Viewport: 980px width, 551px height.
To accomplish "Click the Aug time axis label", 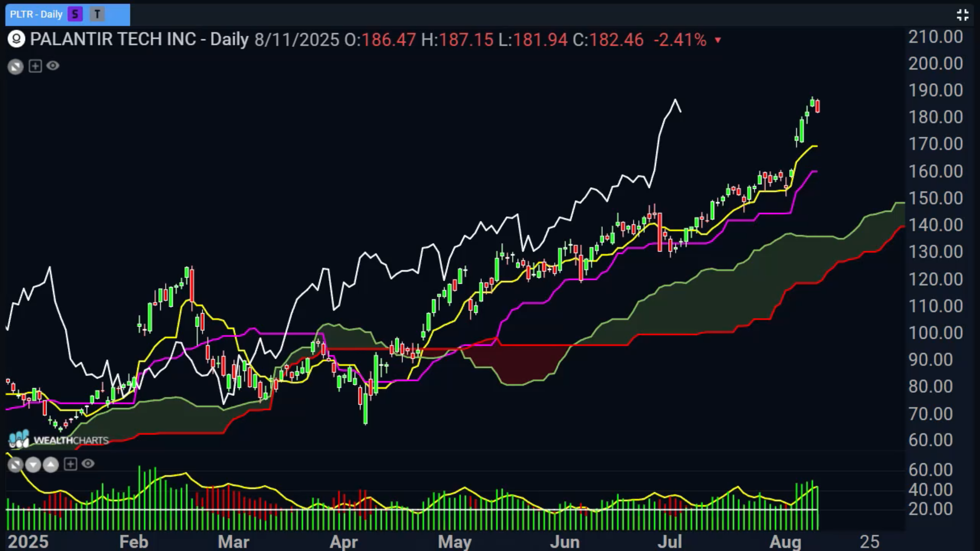I will [x=785, y=541].
